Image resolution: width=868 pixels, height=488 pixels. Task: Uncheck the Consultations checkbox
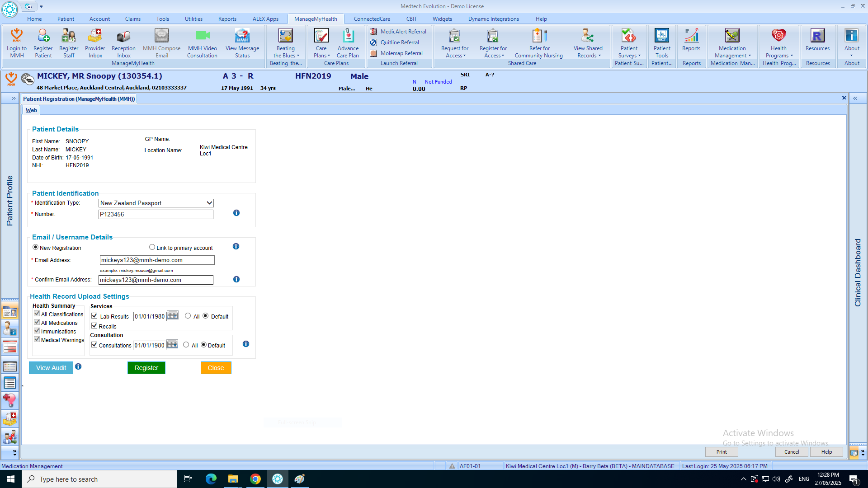pos(94,345)
